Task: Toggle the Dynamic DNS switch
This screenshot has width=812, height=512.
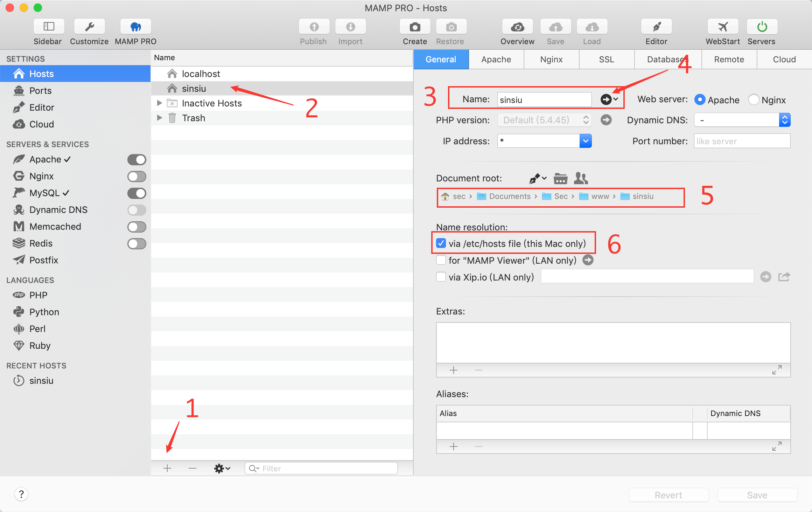Action: (136, 210)
